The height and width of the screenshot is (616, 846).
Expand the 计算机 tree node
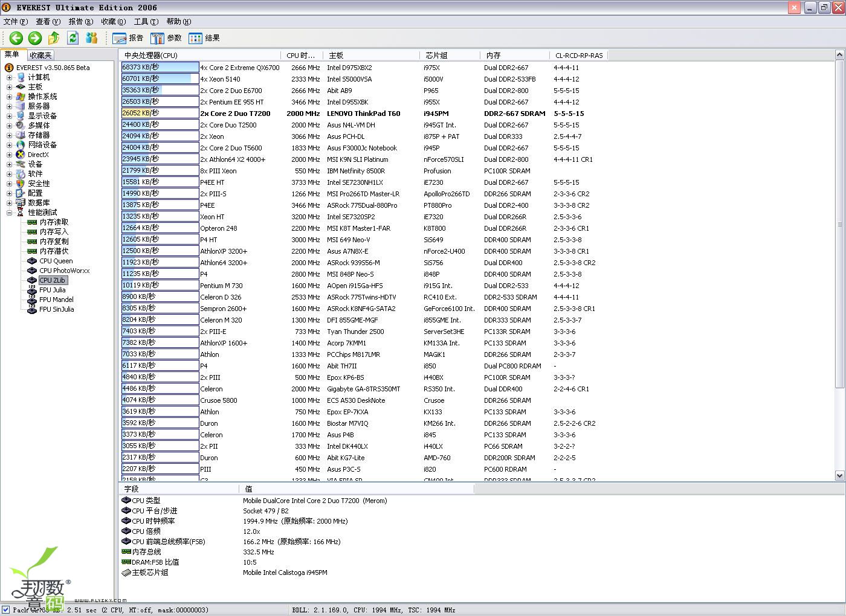point(9,77)
